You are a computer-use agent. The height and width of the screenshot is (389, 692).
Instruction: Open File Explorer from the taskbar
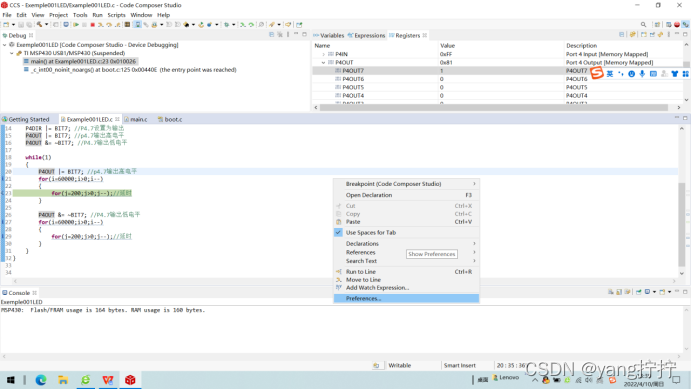[63, 380]
